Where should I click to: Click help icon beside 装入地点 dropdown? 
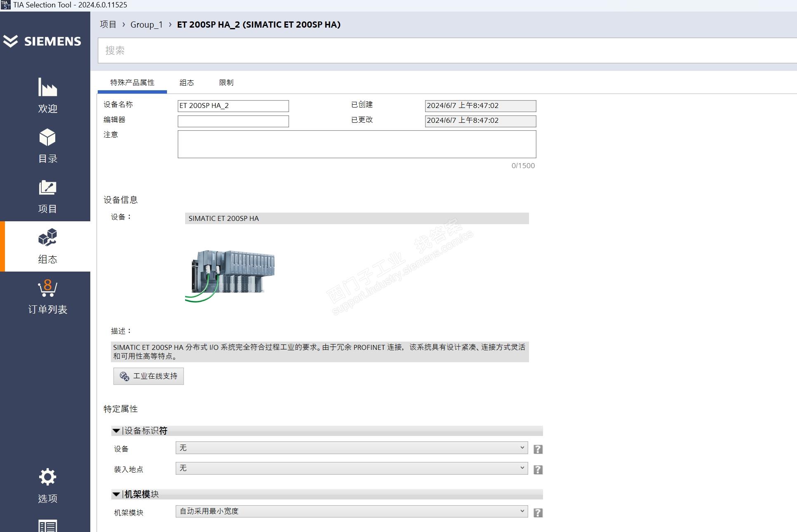tap(538, 470)
